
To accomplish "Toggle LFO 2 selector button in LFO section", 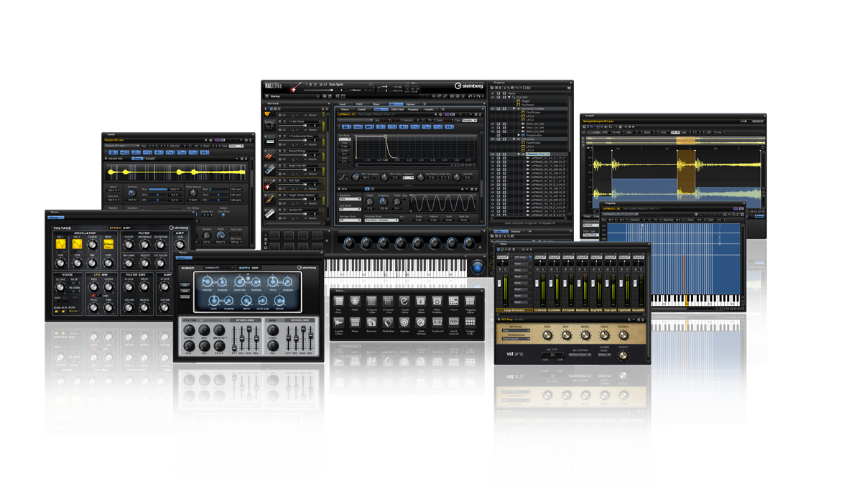I will tap(373, 189).
